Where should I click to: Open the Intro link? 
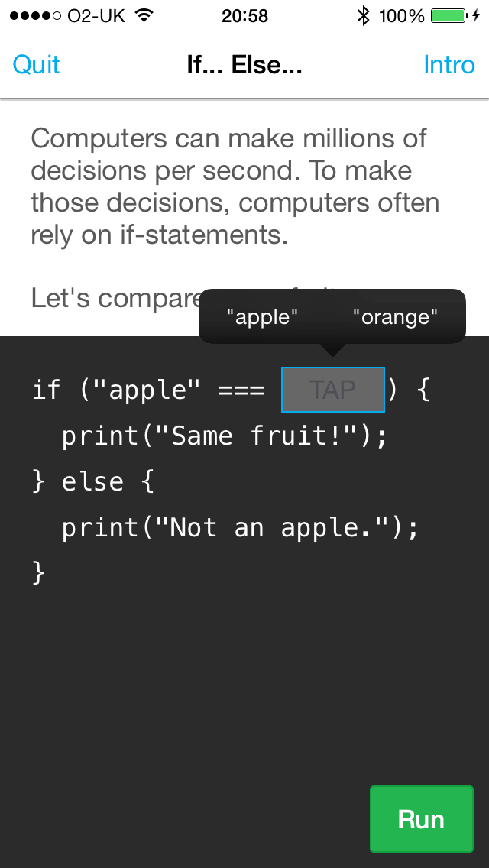click(449, 65)
